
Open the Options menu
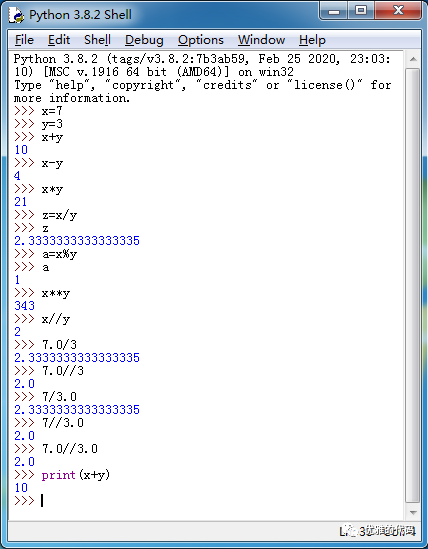pos(201,40)
